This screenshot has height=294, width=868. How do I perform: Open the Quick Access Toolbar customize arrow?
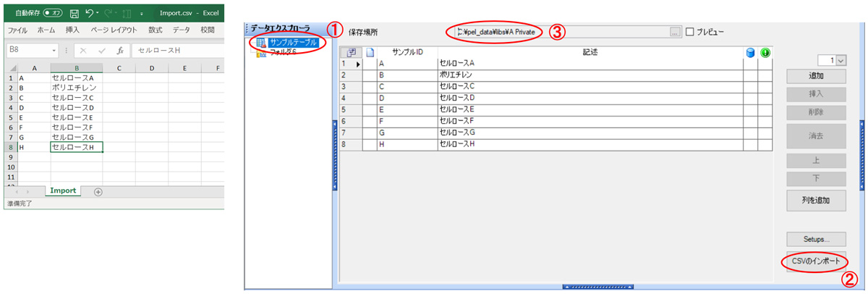point(142,14)
